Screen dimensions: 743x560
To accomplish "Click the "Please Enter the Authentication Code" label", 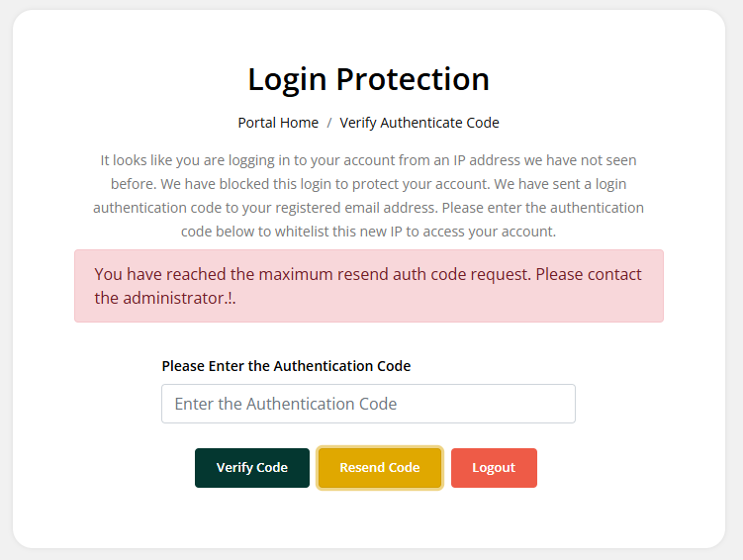I will 286,366.
